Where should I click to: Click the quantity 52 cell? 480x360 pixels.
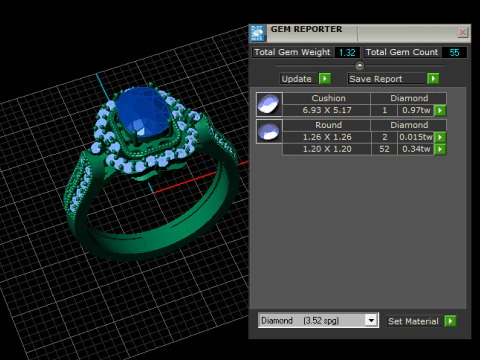tap(384, 149)
